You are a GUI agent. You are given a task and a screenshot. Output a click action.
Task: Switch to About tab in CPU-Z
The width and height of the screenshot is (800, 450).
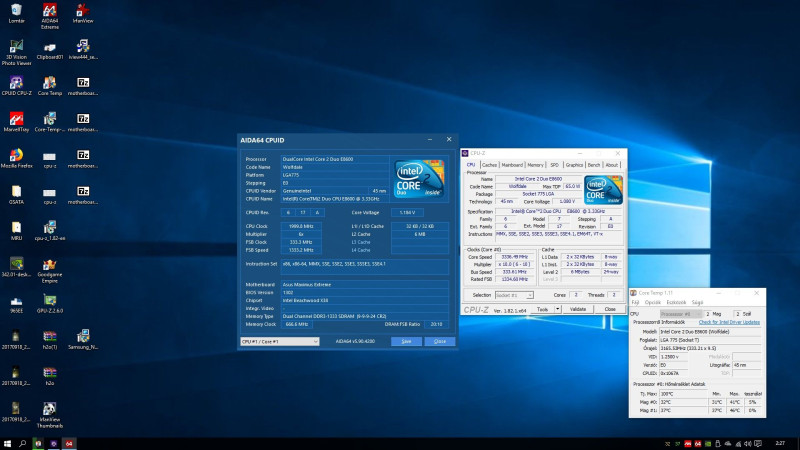[611, 165]
